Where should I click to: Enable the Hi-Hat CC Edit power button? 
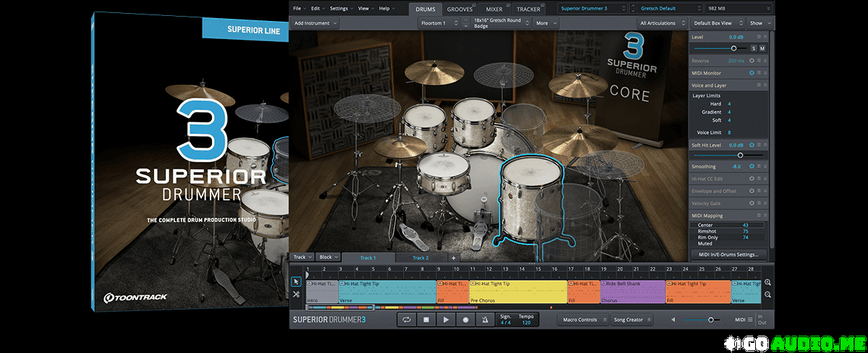752,179
